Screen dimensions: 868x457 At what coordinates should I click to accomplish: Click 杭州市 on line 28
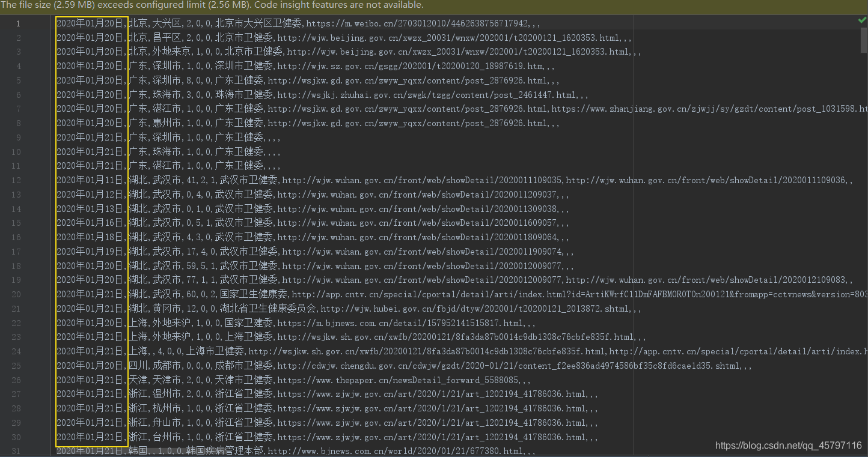(x=167, y=408)
